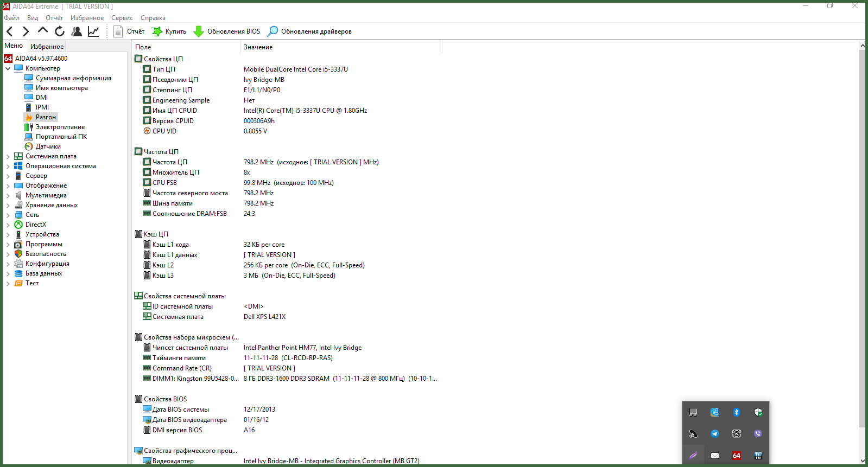
Task: Expand the Операционная система tree node
Action: coord(8,166)
